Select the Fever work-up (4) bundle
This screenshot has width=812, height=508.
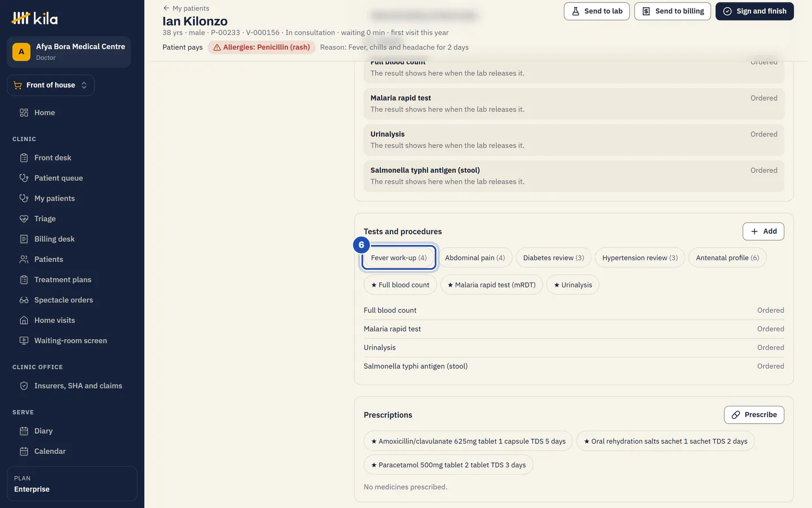pos(399,258)
